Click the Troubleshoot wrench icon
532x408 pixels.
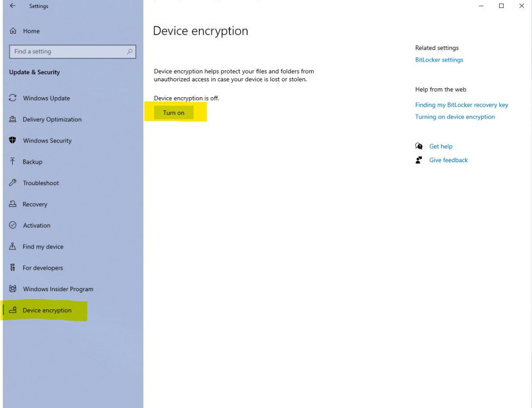[x=13, y=183]
